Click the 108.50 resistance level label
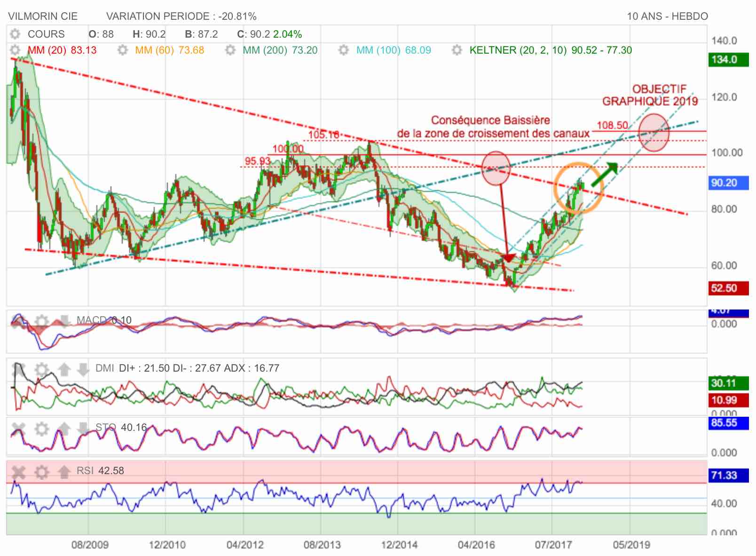 click(612, 125)
